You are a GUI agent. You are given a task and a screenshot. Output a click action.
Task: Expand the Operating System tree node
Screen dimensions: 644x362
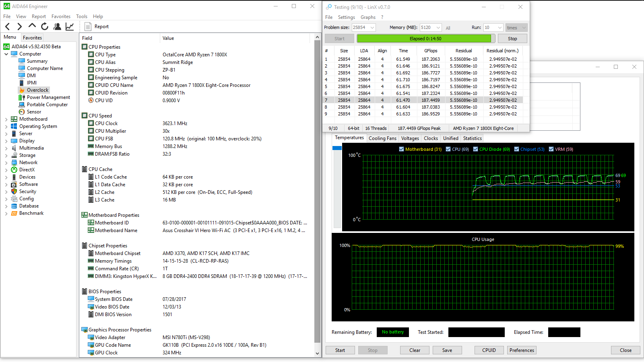tap(6, 126)
